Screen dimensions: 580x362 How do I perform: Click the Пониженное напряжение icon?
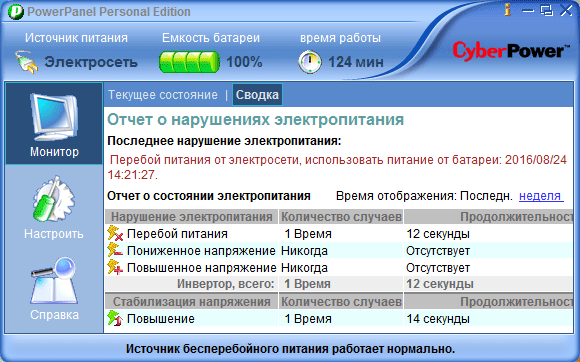point(115,251)
